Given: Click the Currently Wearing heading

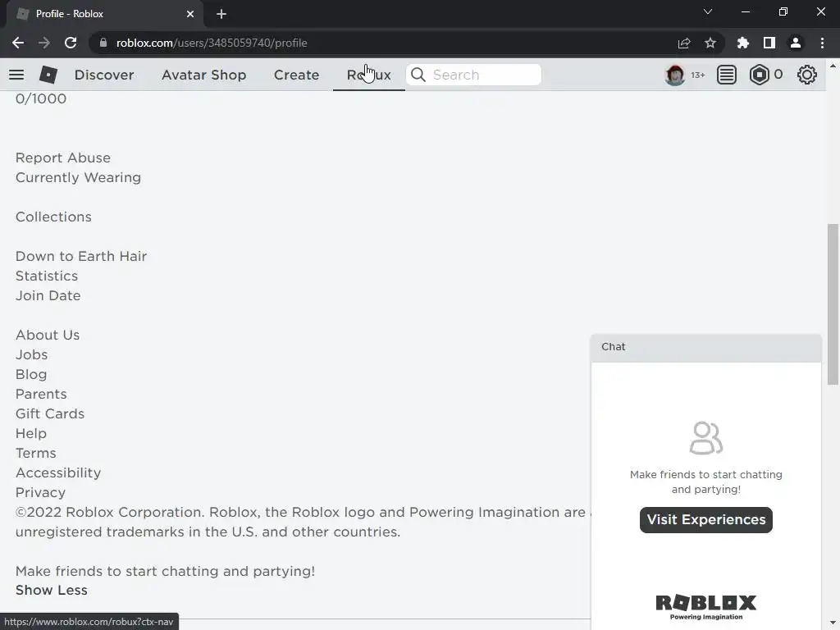Looking at the screenshot, I should pyautogui.click(x=78, y=177).
